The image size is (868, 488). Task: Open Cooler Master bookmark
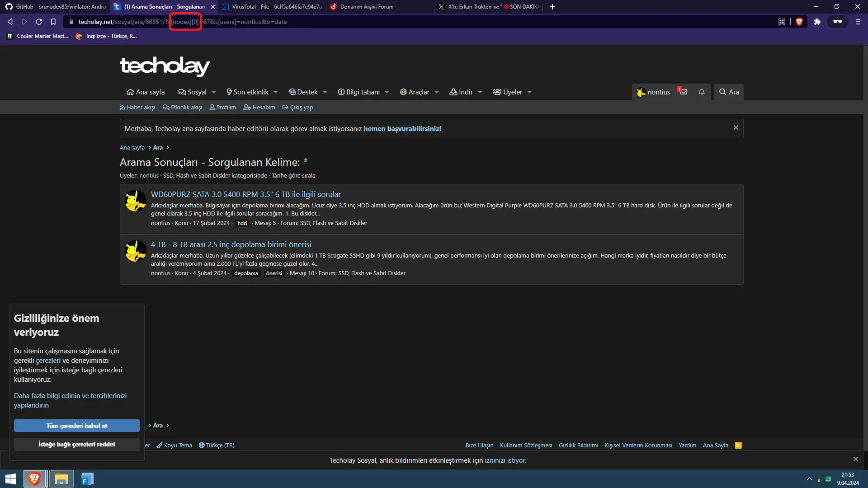coord(38,36)
